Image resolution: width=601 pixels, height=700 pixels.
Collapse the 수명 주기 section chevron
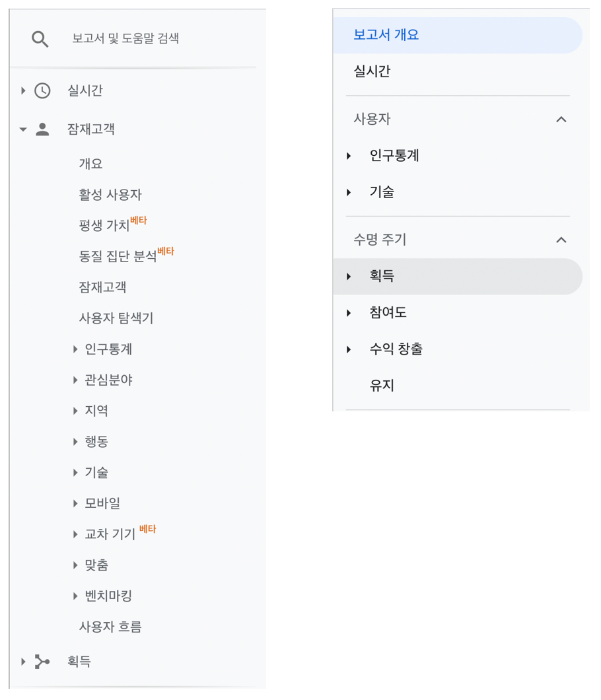(x=561, y=240)
